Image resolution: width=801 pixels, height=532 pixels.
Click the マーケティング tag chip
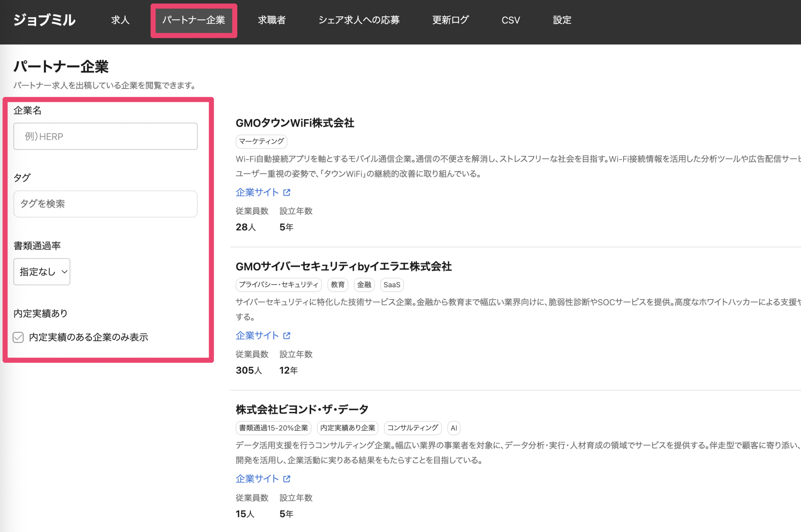click(261, 141)
